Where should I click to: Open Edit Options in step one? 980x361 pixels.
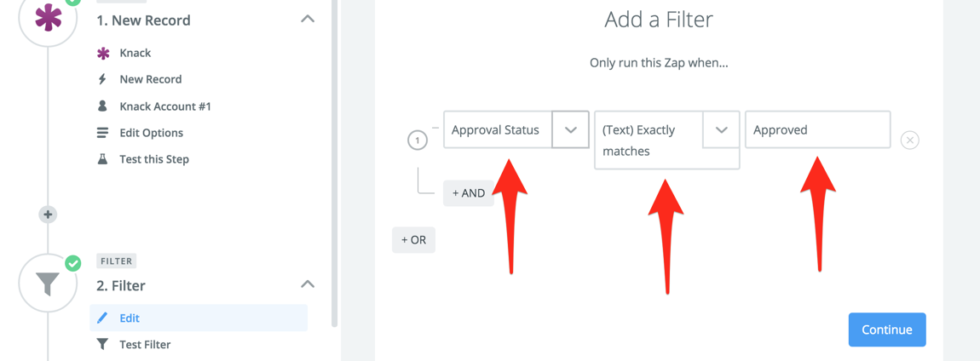[151, 133]
